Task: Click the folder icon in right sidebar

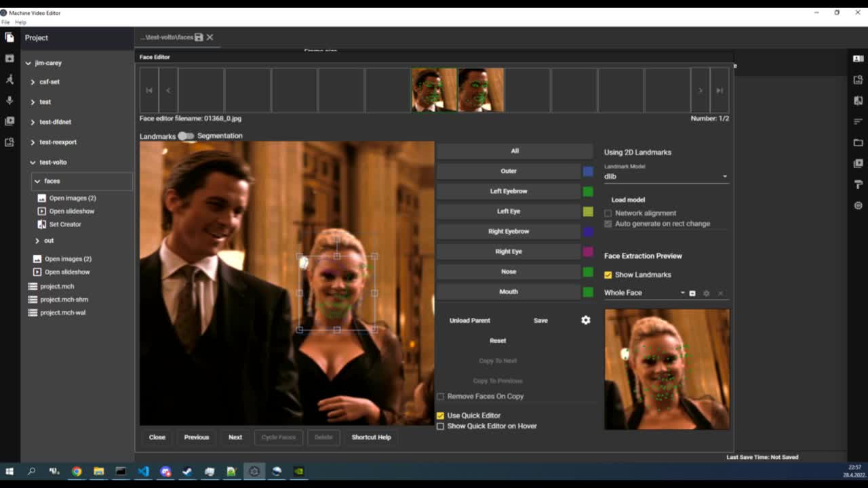Action: coord(858,143)
